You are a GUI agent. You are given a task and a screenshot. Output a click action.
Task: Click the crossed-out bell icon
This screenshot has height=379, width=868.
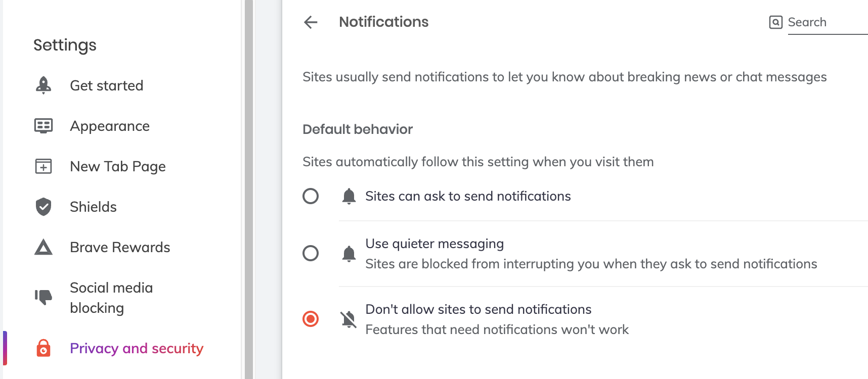[349, 319]
